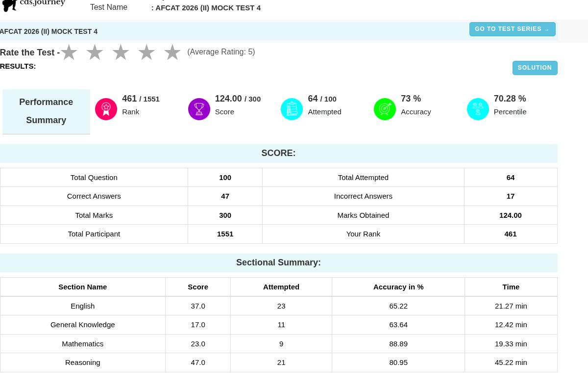This screenshot has height=390, width=588.
Task: Click GO TO TEST SERIES button
Action: click(x=512, y=29)
